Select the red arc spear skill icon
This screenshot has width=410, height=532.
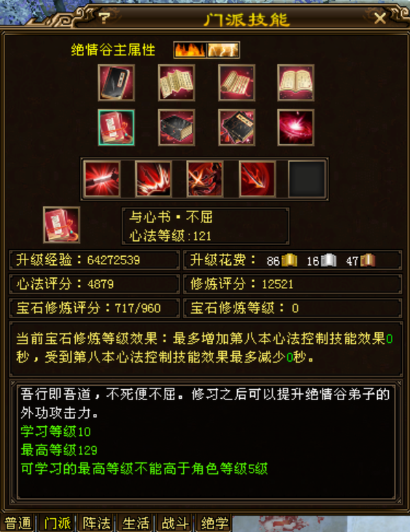[257, 179]
